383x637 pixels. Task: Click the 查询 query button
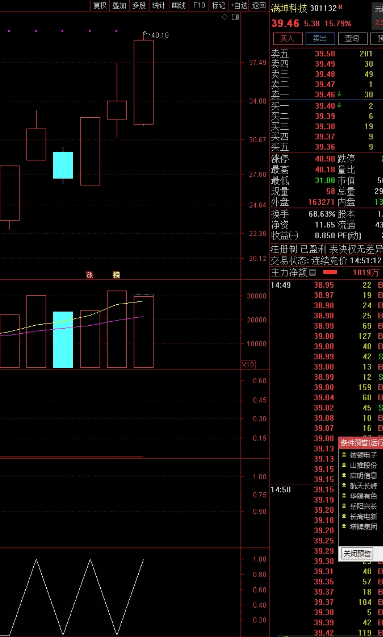353,39
